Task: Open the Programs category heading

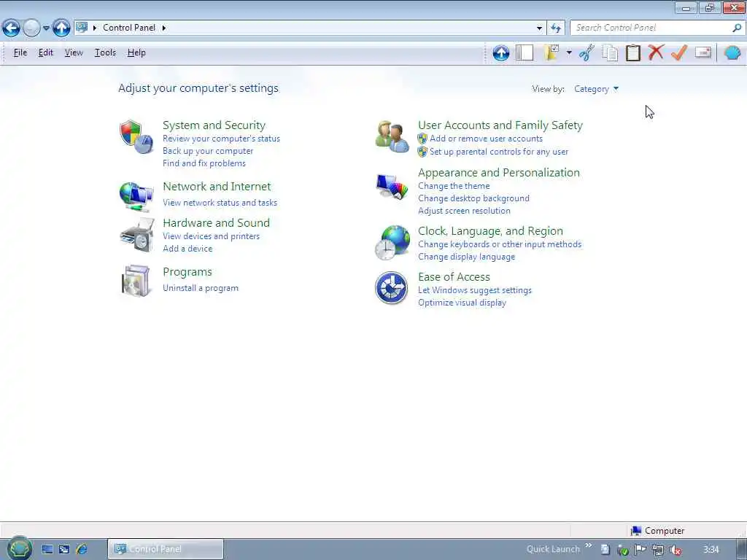Action: (x=187, y=272)
